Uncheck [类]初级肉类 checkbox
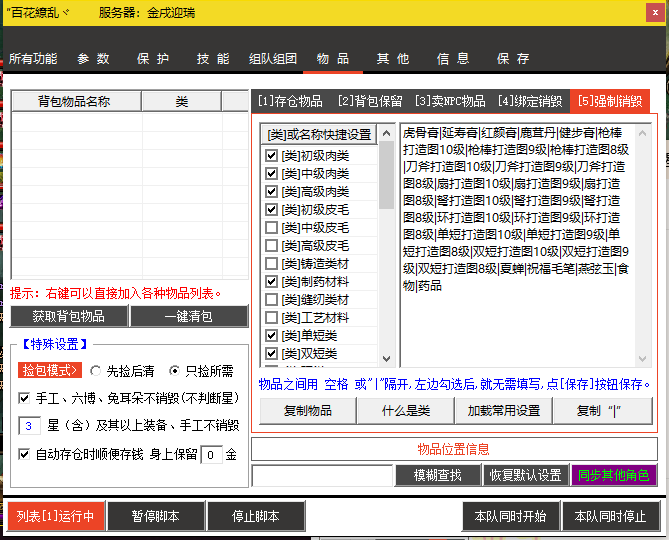Image resolution: width=669 pixels, height=540 pixels. [x=271, y=156]
